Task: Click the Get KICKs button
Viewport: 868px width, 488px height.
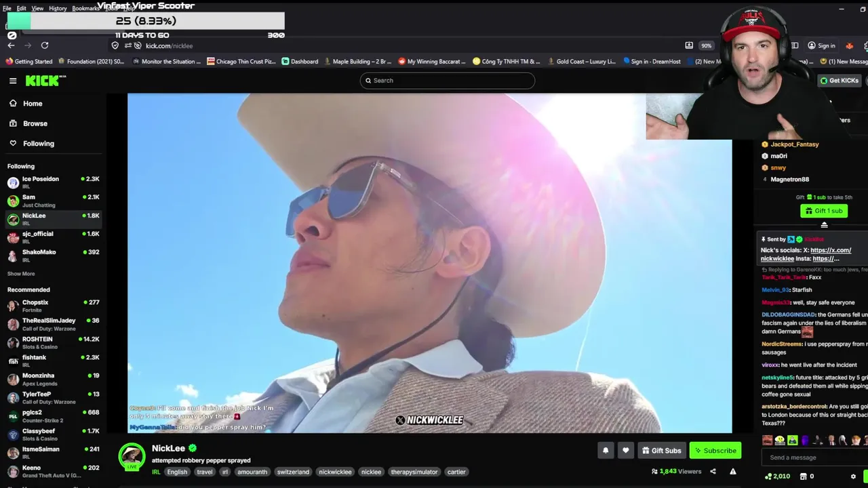Action: click(839, 81)
